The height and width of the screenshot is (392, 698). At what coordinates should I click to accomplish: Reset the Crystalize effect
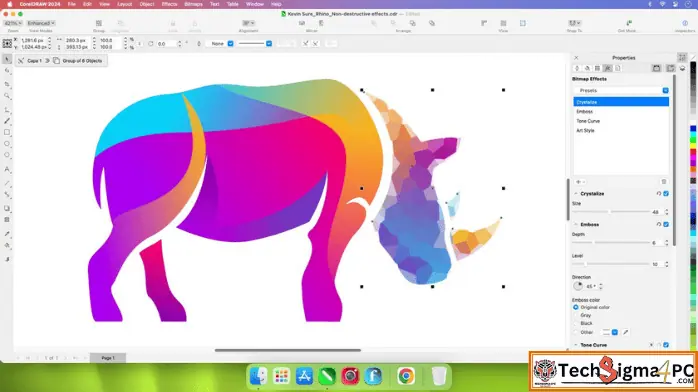click(x=658, y=194)
